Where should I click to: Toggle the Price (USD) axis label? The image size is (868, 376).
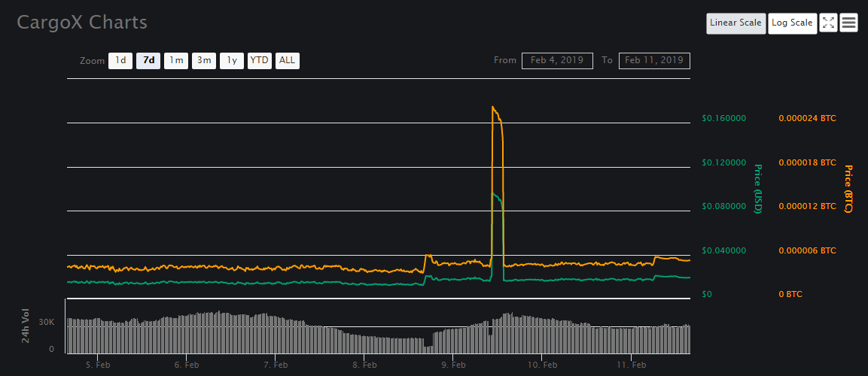point(758,189)
